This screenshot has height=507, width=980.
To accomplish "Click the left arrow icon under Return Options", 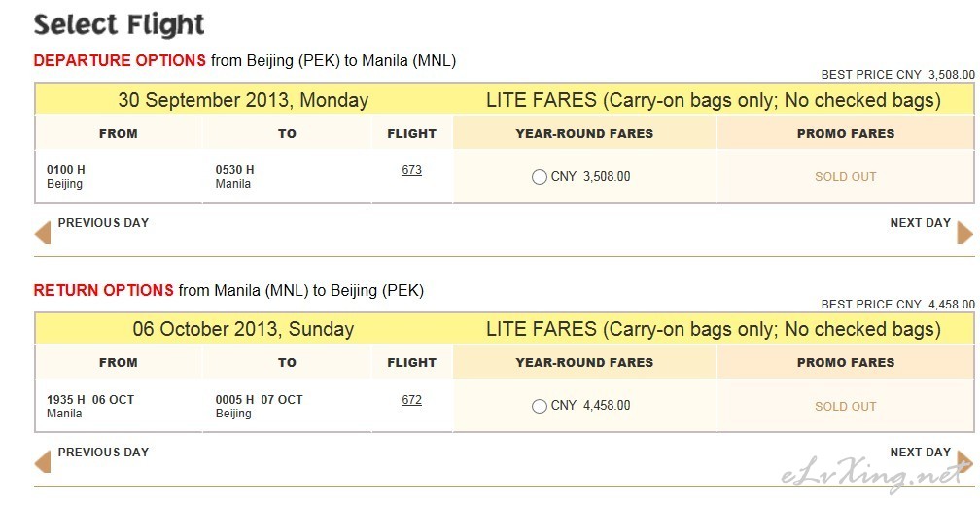I will point(43,462).
